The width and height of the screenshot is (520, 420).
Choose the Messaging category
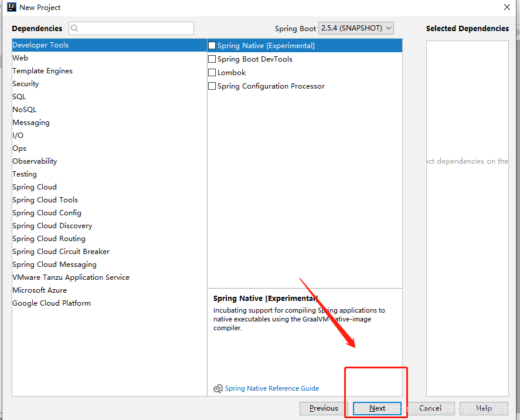[x=110, y=123]
